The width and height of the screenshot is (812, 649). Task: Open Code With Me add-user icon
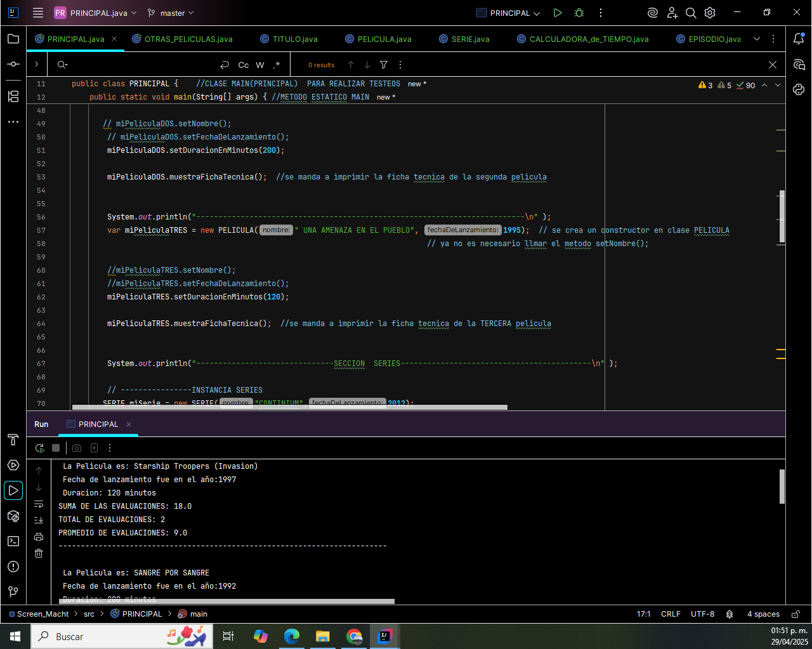click(672, 13)
